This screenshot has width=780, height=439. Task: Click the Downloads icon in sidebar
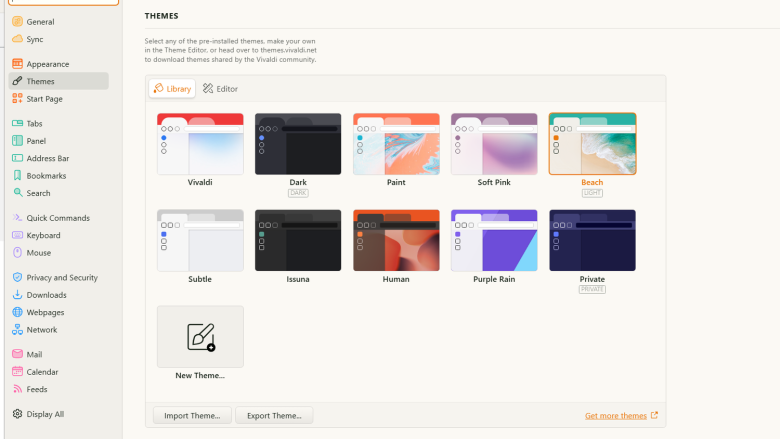click(17, 295)
